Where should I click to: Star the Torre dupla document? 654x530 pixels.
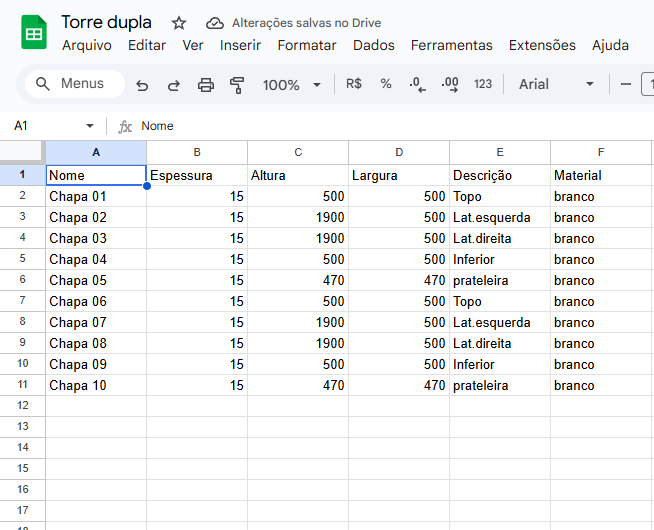(x=179, y=23)
